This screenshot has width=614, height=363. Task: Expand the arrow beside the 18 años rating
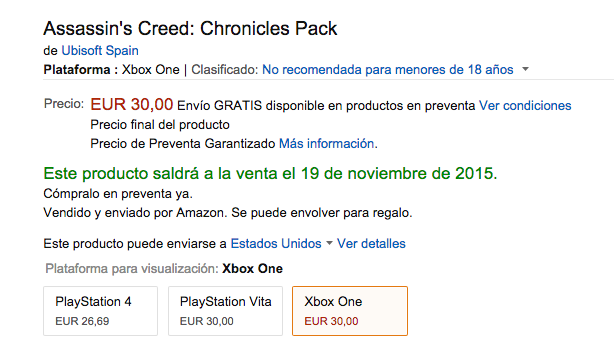526,69
